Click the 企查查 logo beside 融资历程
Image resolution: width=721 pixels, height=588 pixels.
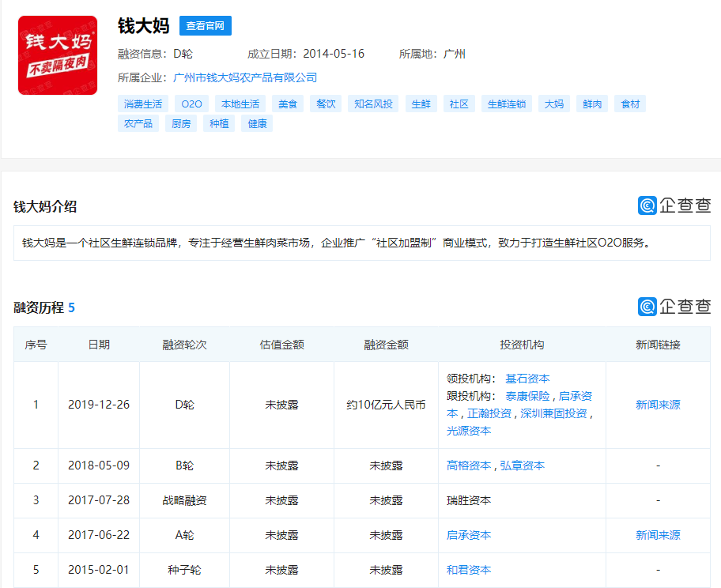pos(674,307)
